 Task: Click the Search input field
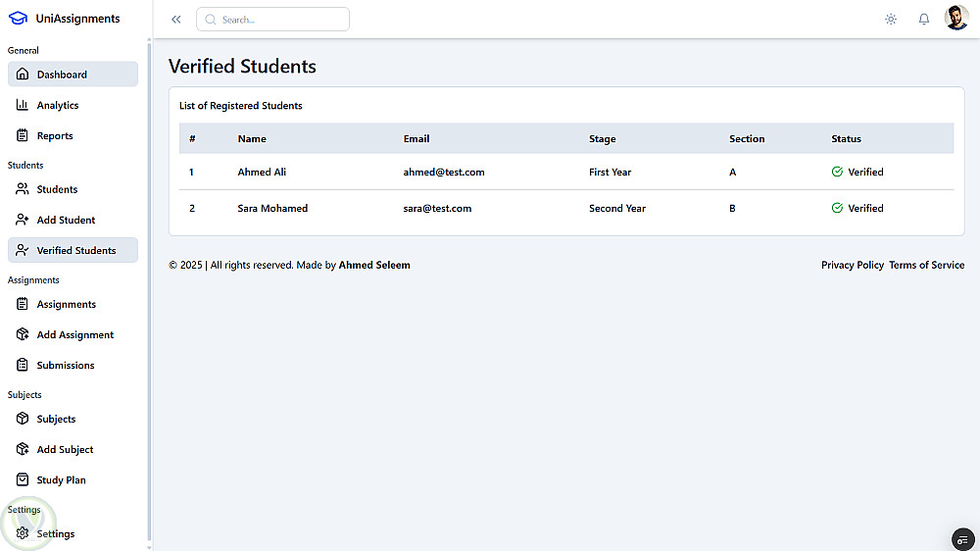pyautogui.click(x=273, y=20)
